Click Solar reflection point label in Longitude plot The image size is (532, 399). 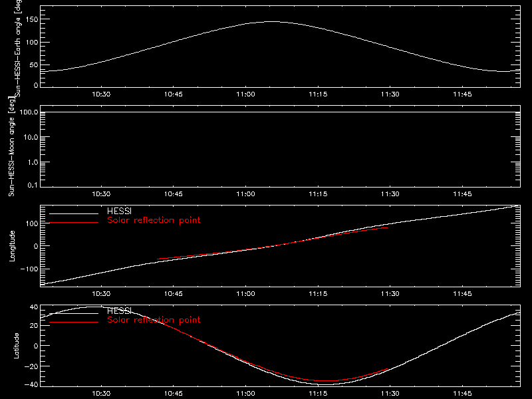pos(154,220)
